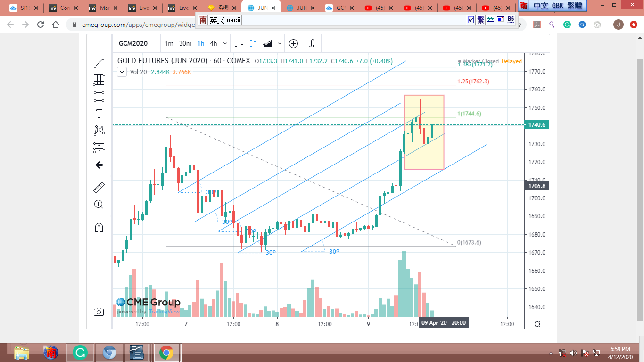Image resolution: width=644 pixels, height=362 pixels.
Task: Show hidden system tray icons
Action: [x=551, y=353]
